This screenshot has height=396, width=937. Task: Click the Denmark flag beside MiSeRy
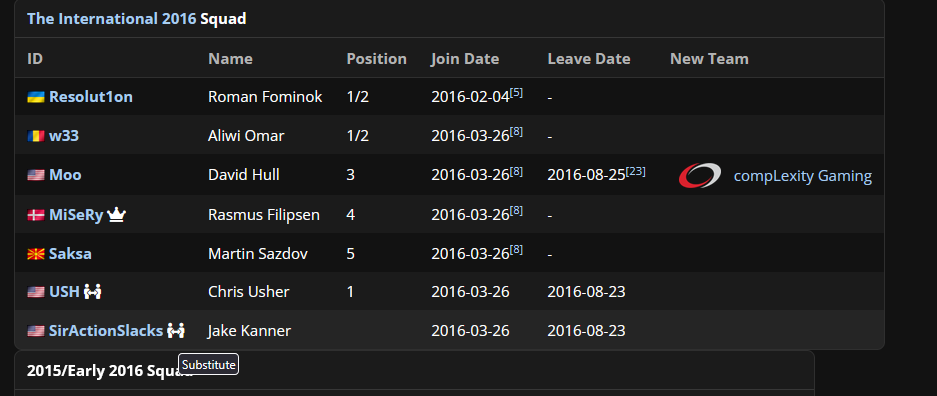36,215
